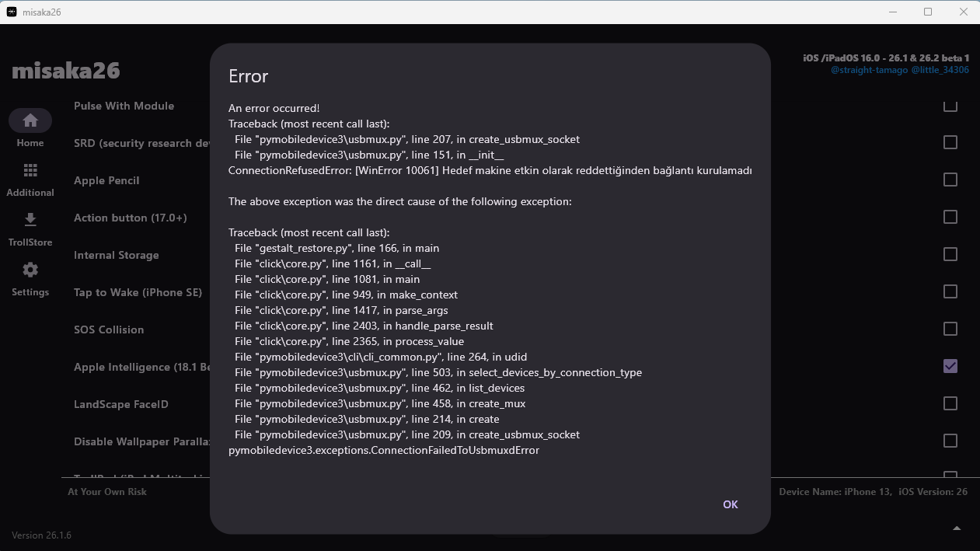Screen dimensions: 980x551
Task: Visit the @straight-tamago profile link
Action: tap(868, 70)
